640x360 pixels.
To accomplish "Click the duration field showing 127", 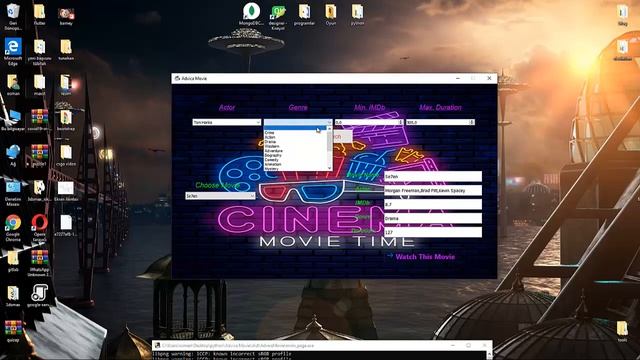I will (x=433, y=232).
